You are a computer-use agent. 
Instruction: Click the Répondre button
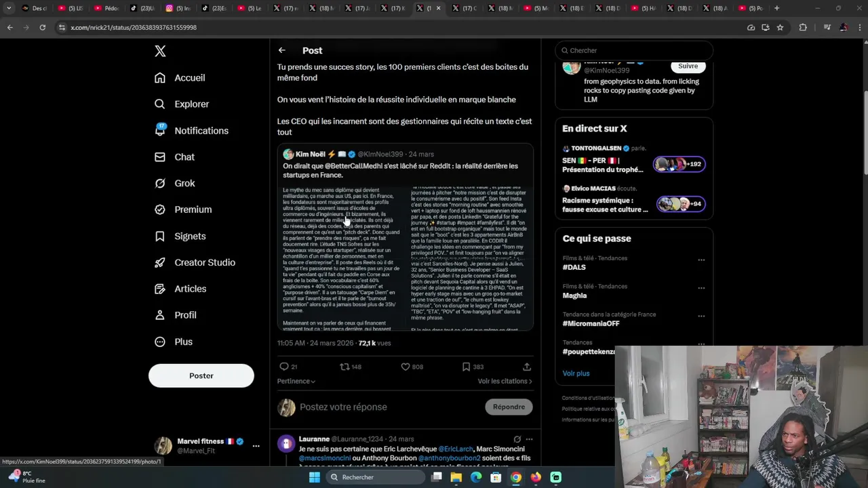tap(509, 407)
